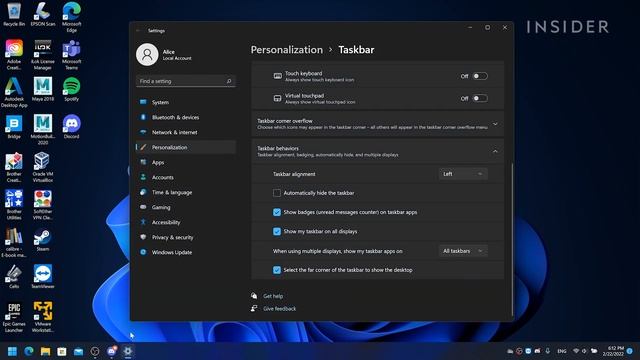
Task: Open Windows Update settings
Action: [186, 252]
